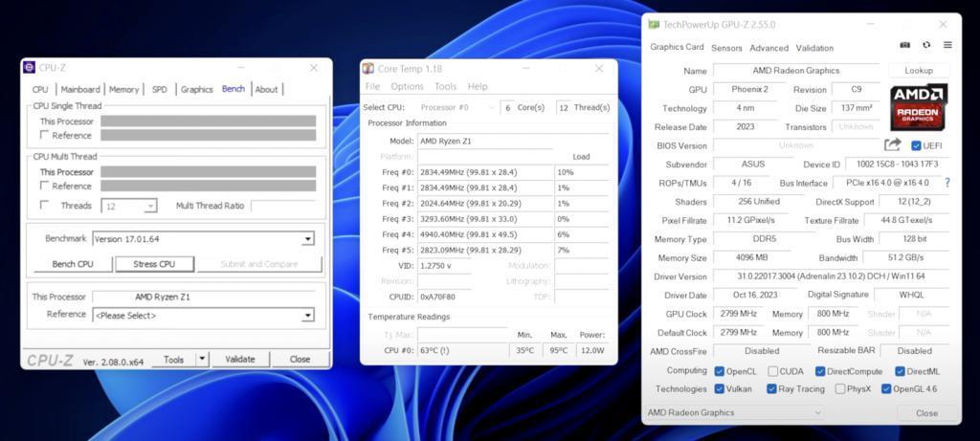This screenshot has width=980, height=441.
Task: Click the GPU-Z screenshot camera icon
Action: tap(904, 45)
